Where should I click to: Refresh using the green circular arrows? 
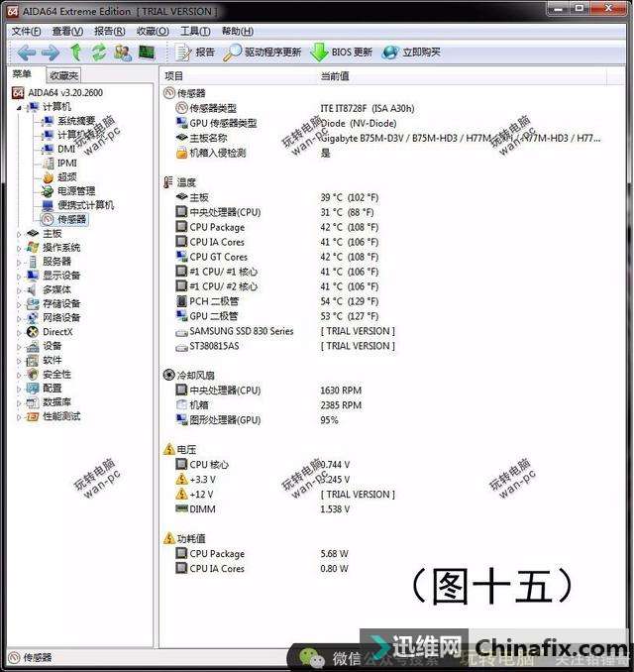click(99, 53)
